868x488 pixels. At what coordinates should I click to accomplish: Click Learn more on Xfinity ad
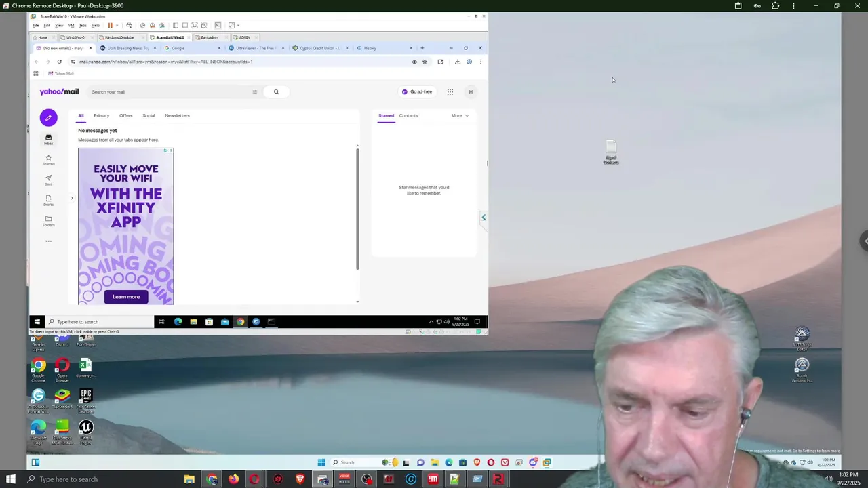[126, 297]
